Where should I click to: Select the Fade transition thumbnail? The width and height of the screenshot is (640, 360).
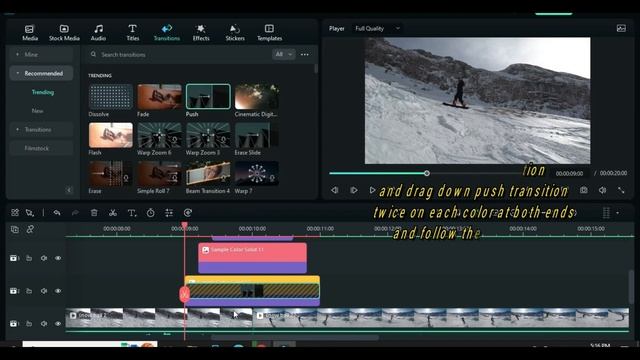click(160, 96)
